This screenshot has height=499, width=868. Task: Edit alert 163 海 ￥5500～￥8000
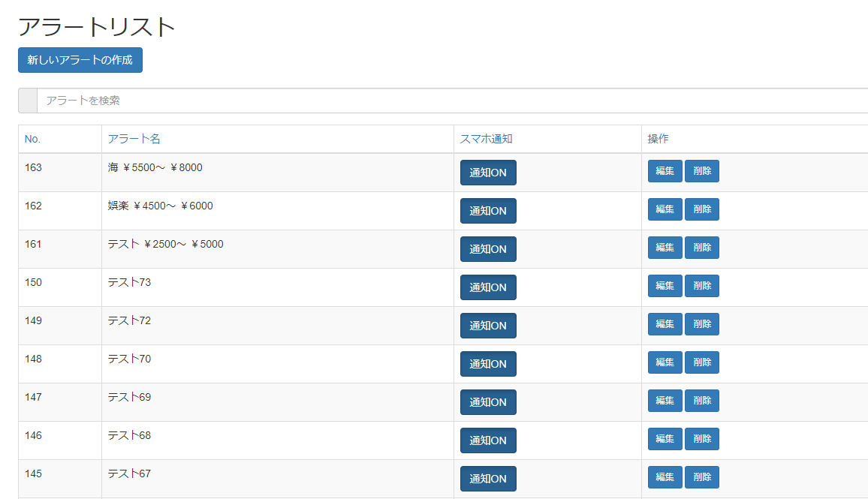tap(665, 171)
